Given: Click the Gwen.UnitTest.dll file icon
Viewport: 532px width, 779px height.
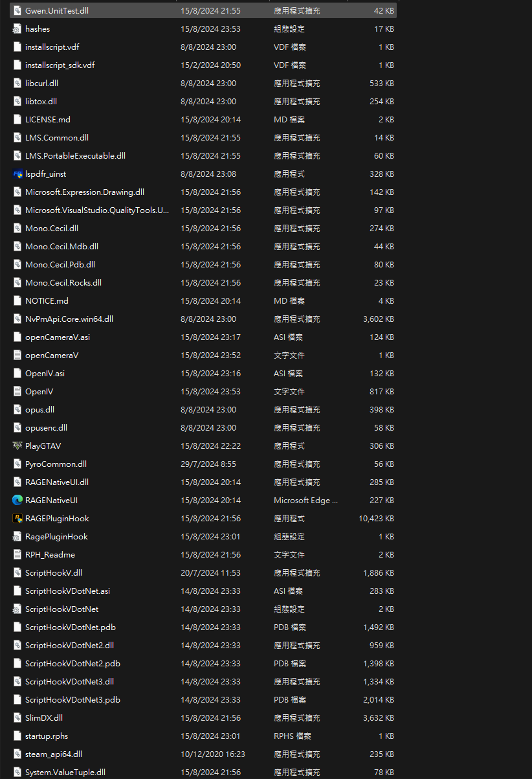Looking at the screenshot, I should (18, 11).
